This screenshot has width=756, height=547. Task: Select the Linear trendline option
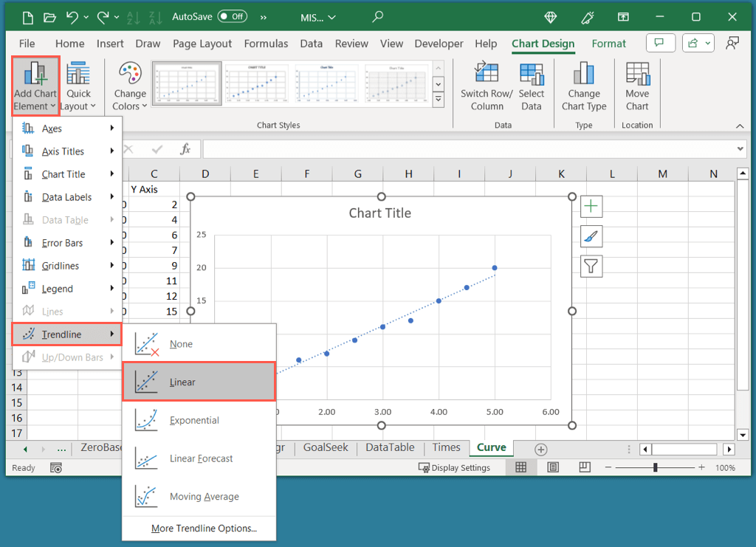[199, 382]
